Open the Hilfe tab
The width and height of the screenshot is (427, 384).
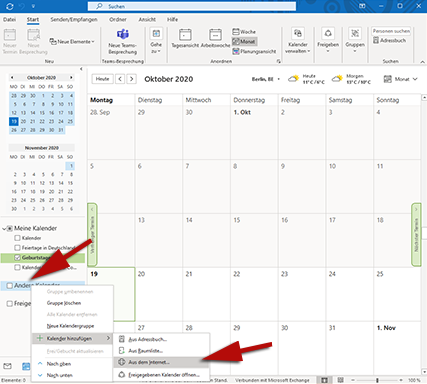coord(172,20)
